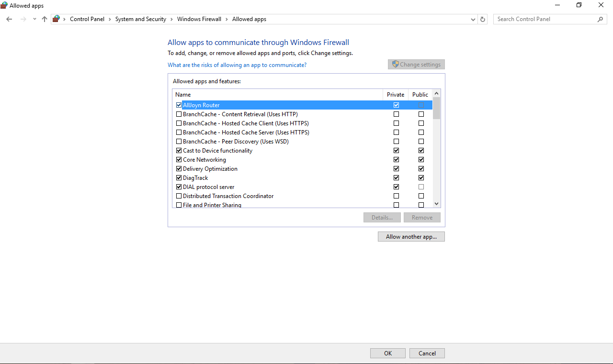Open the address bar history dropdown
Screen dimensions: 613x364
pyautogui.click(x=473, y=19)
